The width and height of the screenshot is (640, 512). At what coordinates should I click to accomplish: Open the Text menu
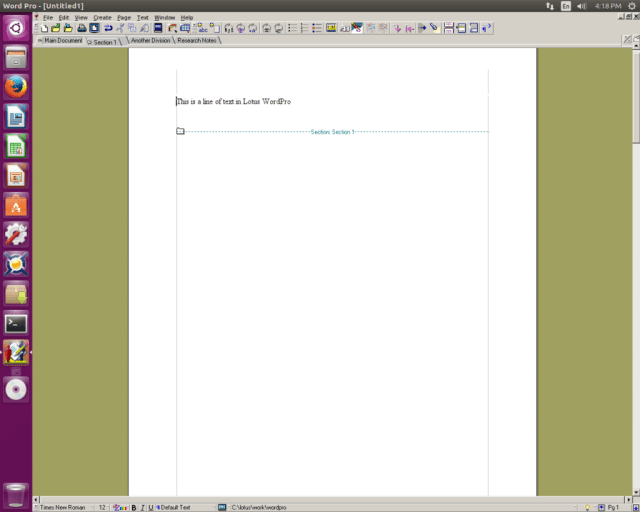[x=142, y=18]
